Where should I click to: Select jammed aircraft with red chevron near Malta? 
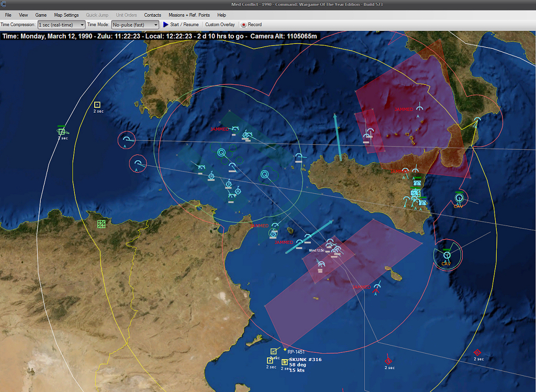point(377,286)
